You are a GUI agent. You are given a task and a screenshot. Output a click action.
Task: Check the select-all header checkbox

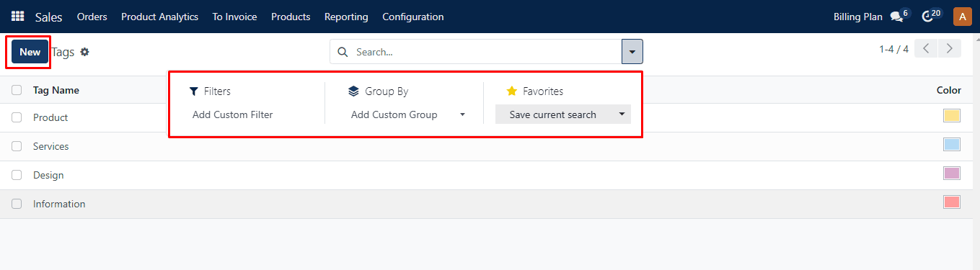(17, 90)
